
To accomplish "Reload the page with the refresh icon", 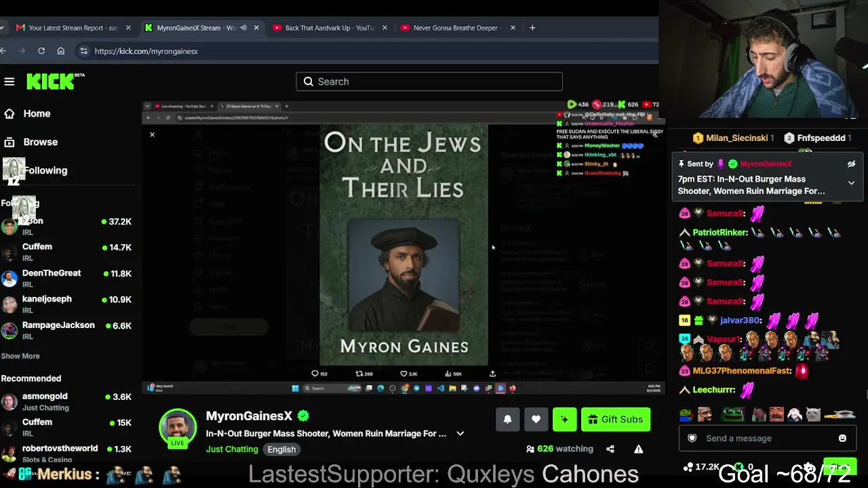I will tap(41, 51).
